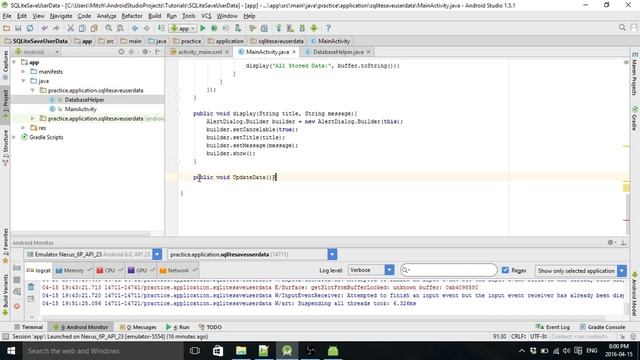
Task: Clear logcat with the trash icon
Action: (x=31, y=287)
